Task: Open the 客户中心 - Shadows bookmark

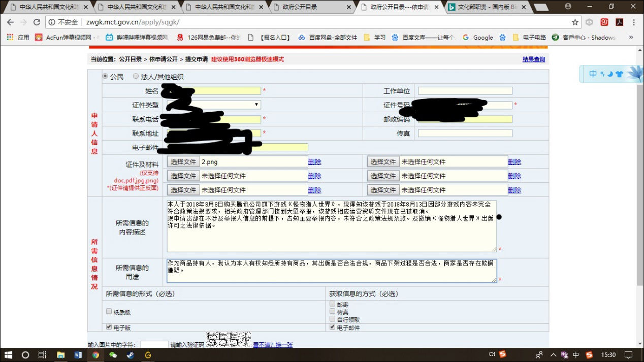Action: coord(584,38)
